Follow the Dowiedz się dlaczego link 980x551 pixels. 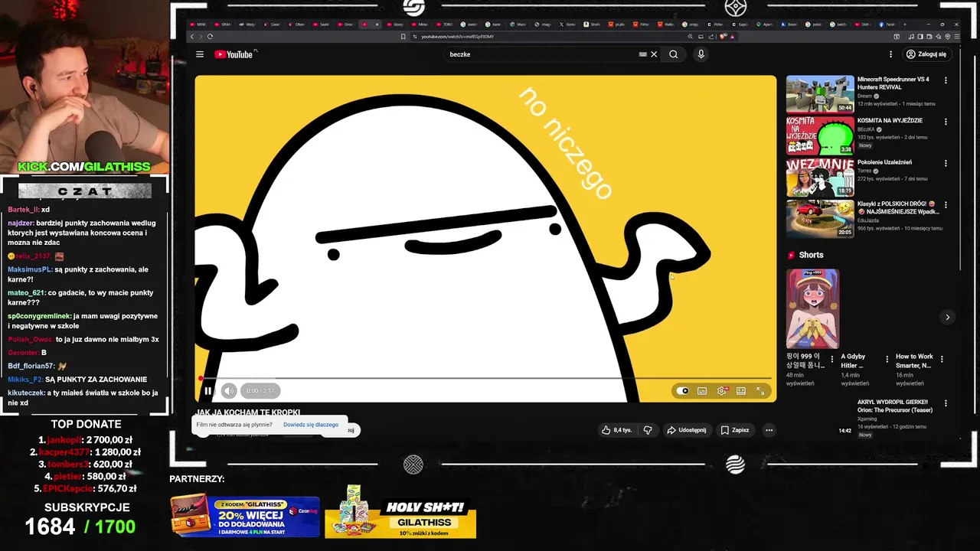(311, 425)
